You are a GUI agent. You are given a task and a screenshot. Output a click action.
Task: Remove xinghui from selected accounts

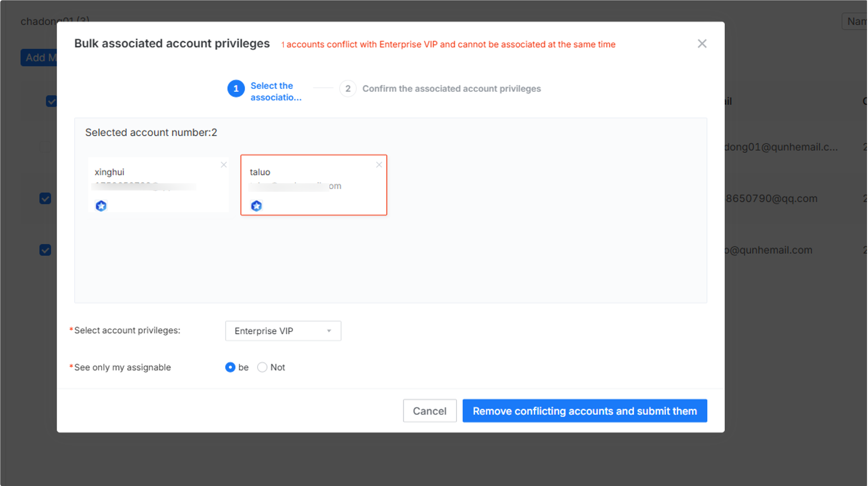[223, 165]
